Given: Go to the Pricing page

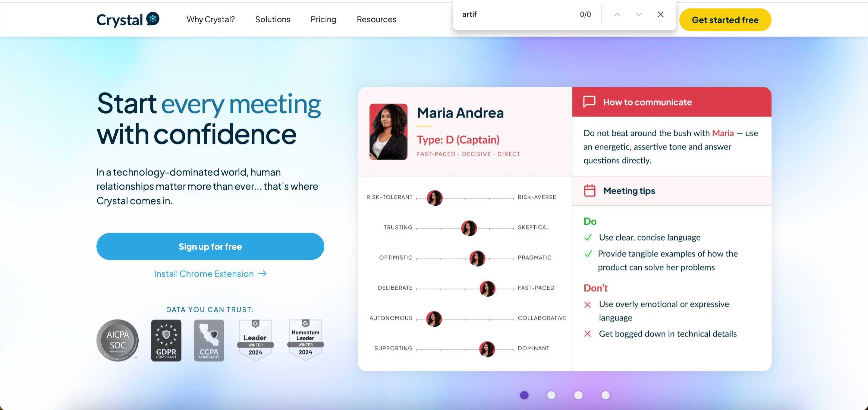Looking at the screenshot, I should coord(323,20).
